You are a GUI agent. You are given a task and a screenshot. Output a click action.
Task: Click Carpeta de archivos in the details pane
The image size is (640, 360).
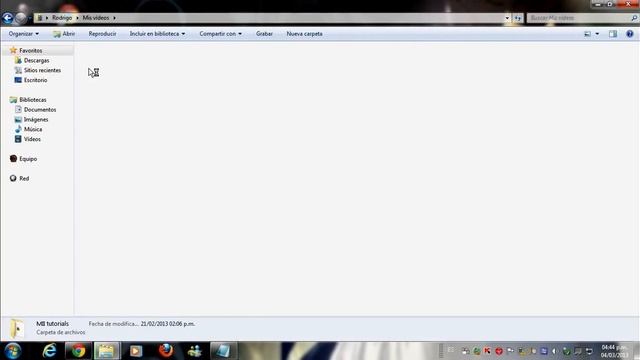coord(60,332)
